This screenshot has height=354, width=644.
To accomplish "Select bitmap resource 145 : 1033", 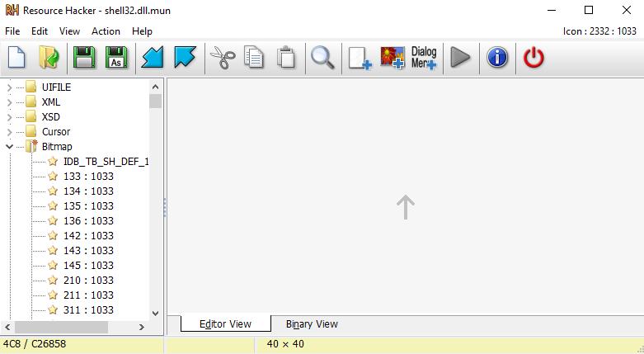I will point(88,265).
